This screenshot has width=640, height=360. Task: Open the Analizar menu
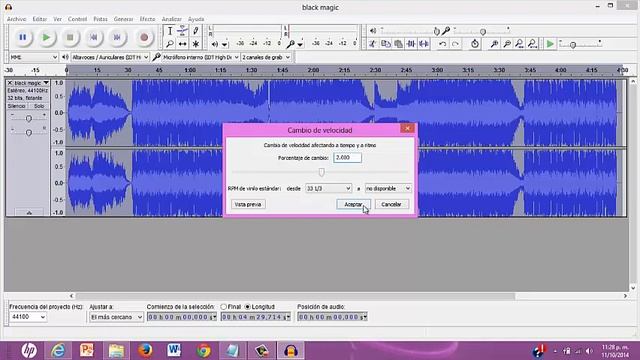point(171,19)
